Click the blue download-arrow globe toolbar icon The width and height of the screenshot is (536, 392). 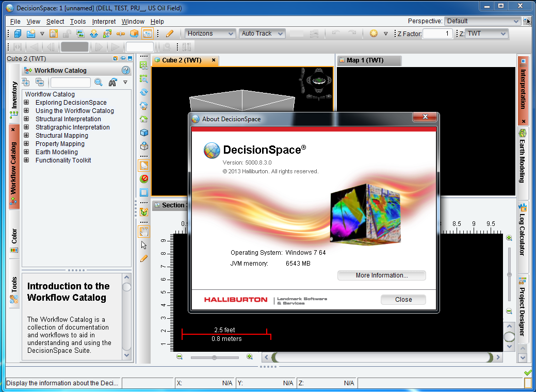(x=94, y=34)
